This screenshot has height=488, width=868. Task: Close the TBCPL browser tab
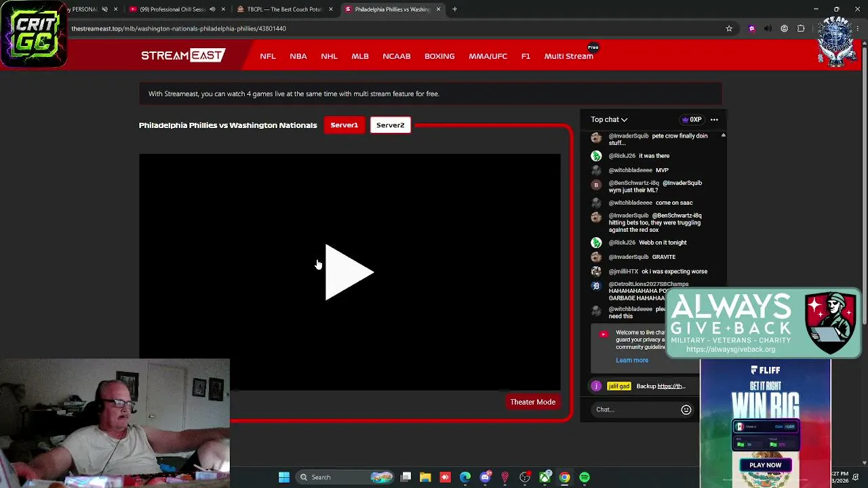click(x=331, y=9)
